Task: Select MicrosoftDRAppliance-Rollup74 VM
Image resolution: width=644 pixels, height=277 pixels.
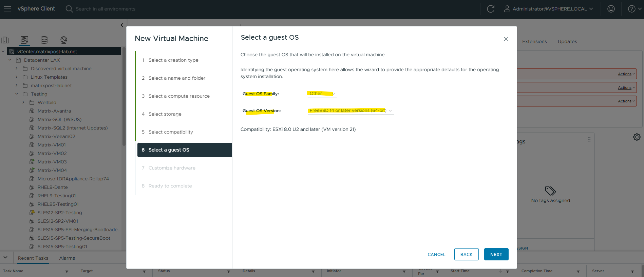Action: (x=73, y=179)
